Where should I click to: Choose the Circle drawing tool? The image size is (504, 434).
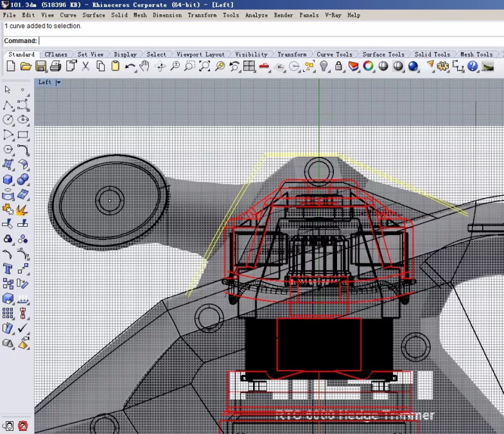(8, 120)
